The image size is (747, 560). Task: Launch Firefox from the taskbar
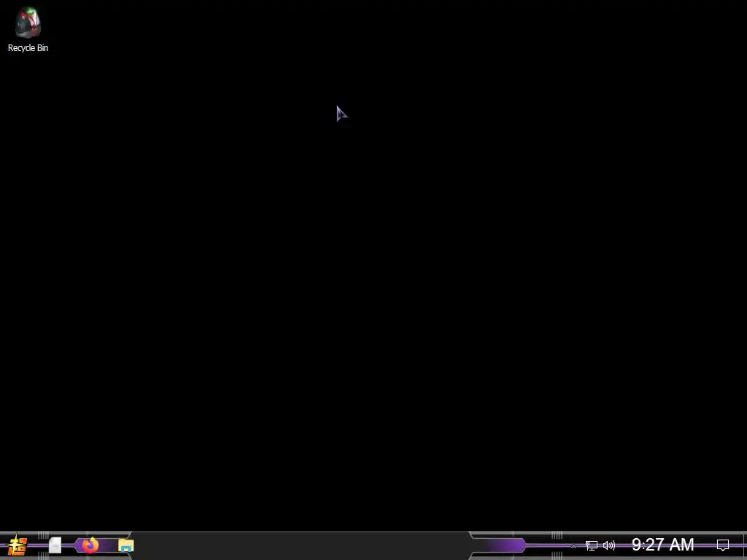90,545
